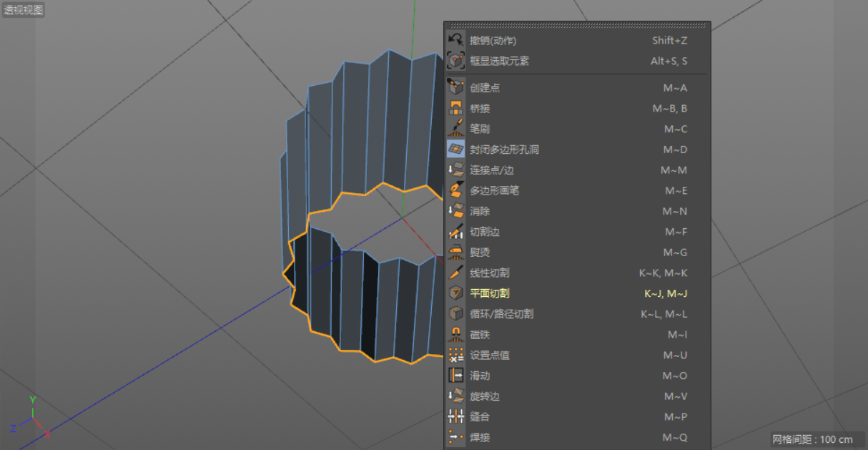Screen dimensions: 868x450
Task: Click the Weld (焊接) tool icon
Action: pyautogui.click(x=455, y=437)
